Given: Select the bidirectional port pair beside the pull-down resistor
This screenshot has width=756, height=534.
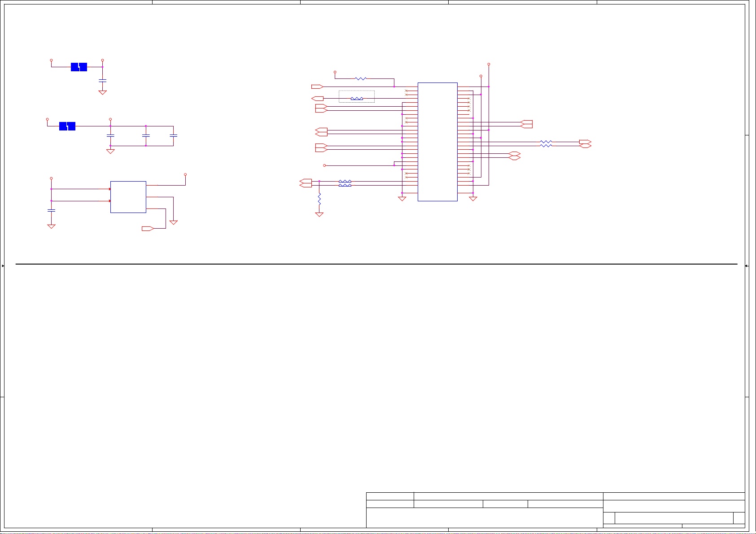Looking at the screenshot, I should [x=306, y=183].
